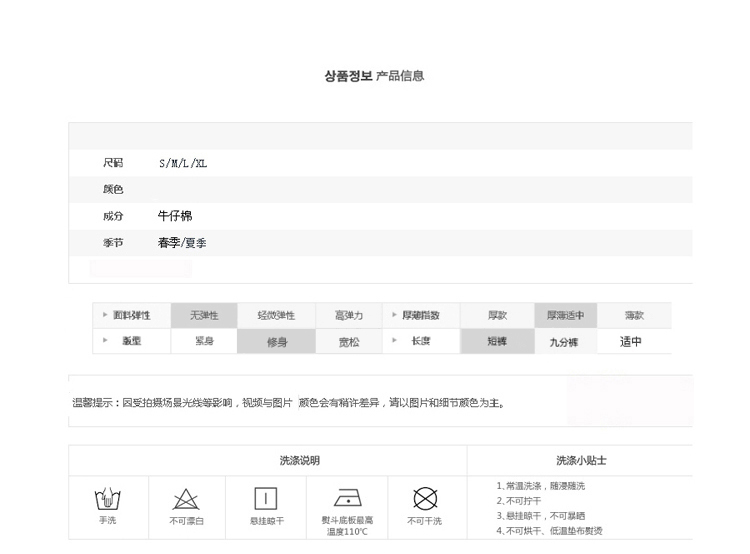The image size is (750, 554).
Task: Click the iron 110°C temperature icon
Action: [x=347, y=499]
